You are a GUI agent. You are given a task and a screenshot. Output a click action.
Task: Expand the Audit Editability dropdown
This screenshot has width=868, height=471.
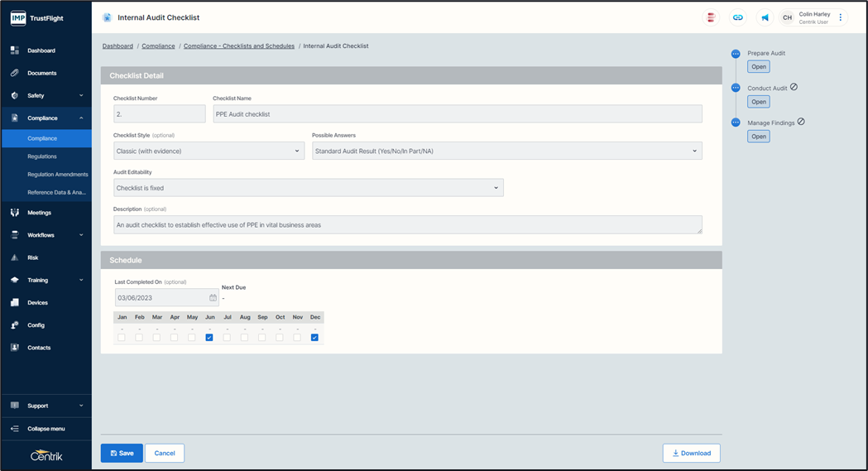[x=308, y=188]
